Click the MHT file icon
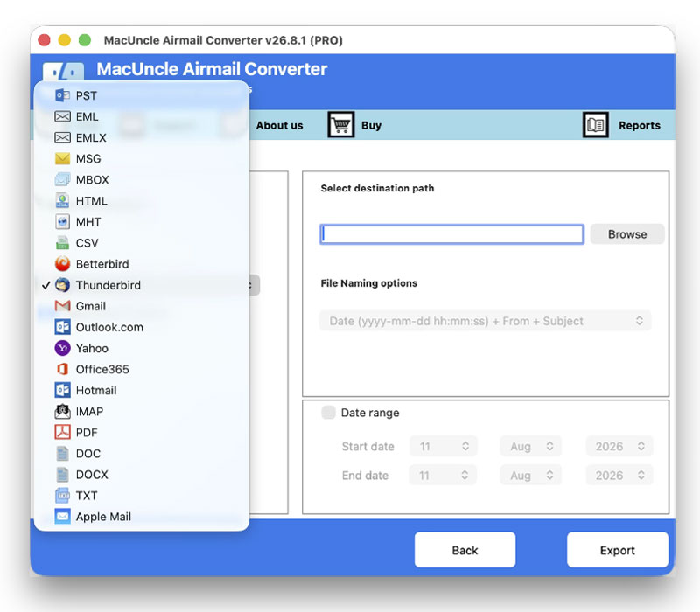 62,222
